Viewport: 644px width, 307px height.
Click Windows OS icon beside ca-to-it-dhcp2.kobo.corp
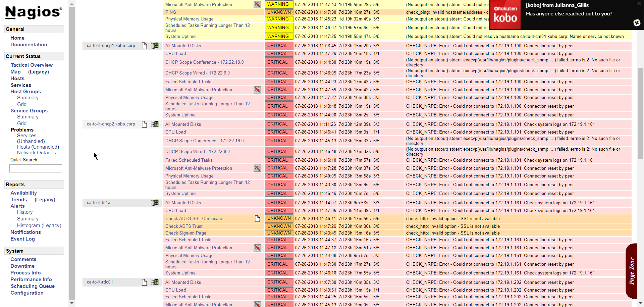(155, 124)
